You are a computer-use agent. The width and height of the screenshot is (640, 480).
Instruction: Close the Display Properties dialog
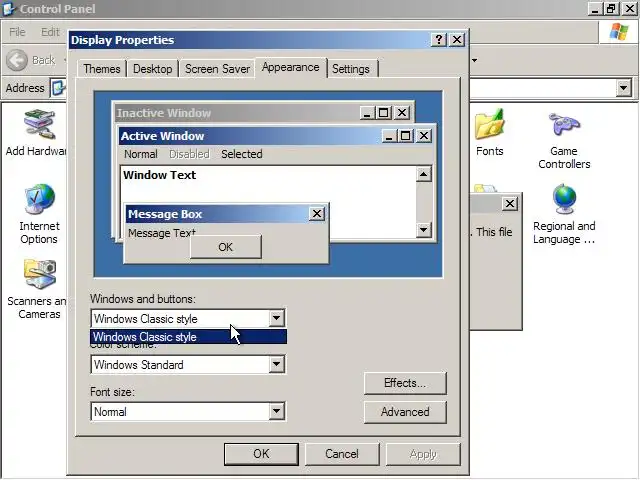click(x=457, y=40)
